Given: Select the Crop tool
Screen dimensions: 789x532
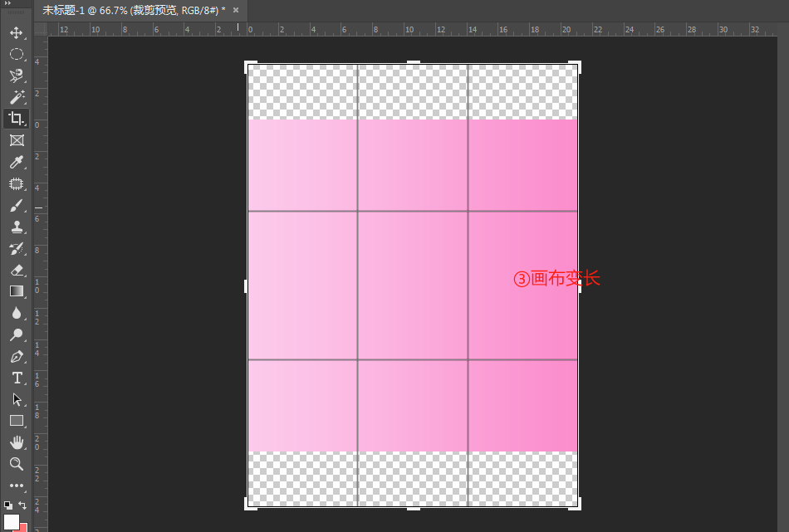Looking at the screenshot, I should pyautogui.click(x=16, y=119).
